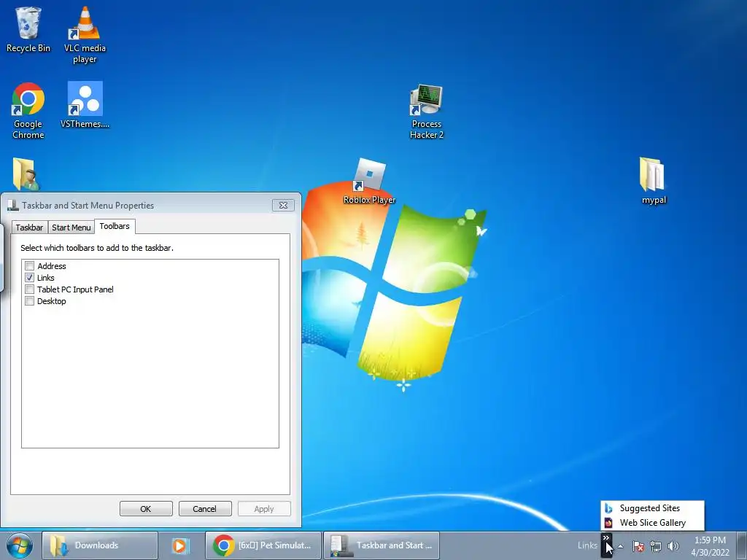Click the clock showing 1:59 PM
The image size is (747, 560).
tap(710, 546)
